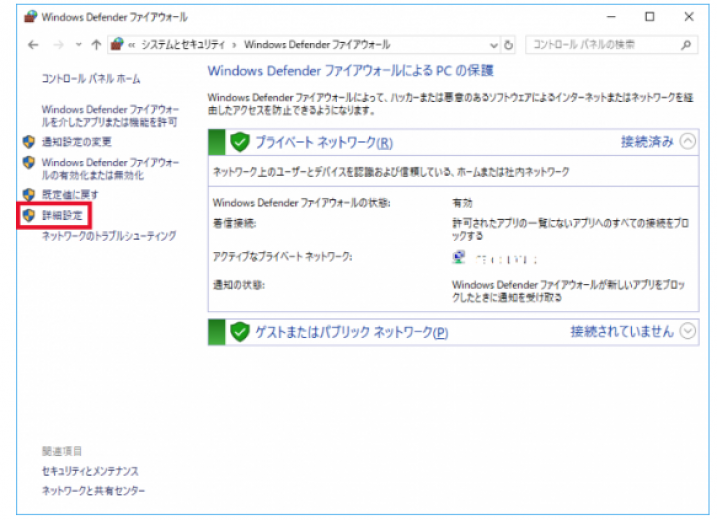Close the firewall window
The height and width of the screenshot is (520, 717).
click(689, 17)
